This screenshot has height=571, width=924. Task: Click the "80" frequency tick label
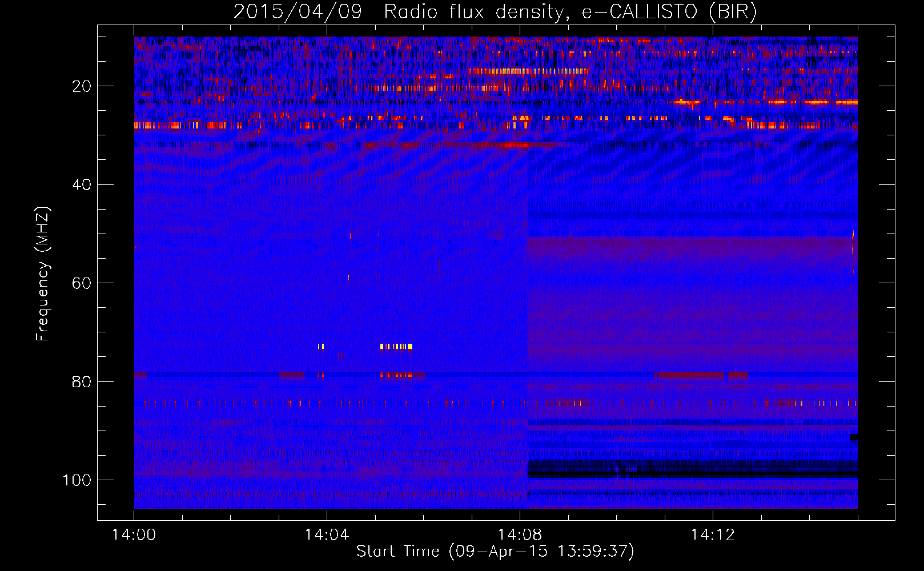coord(82,381)
